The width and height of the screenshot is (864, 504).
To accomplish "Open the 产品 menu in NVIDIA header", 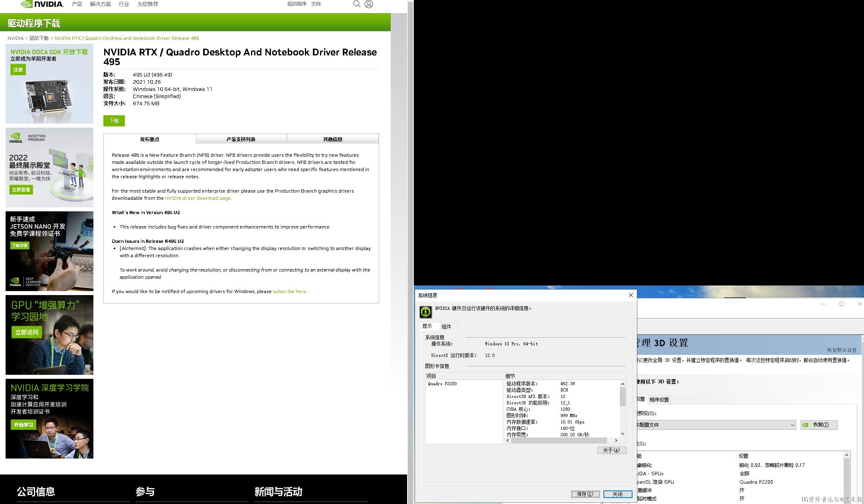I will pos(77,4).
